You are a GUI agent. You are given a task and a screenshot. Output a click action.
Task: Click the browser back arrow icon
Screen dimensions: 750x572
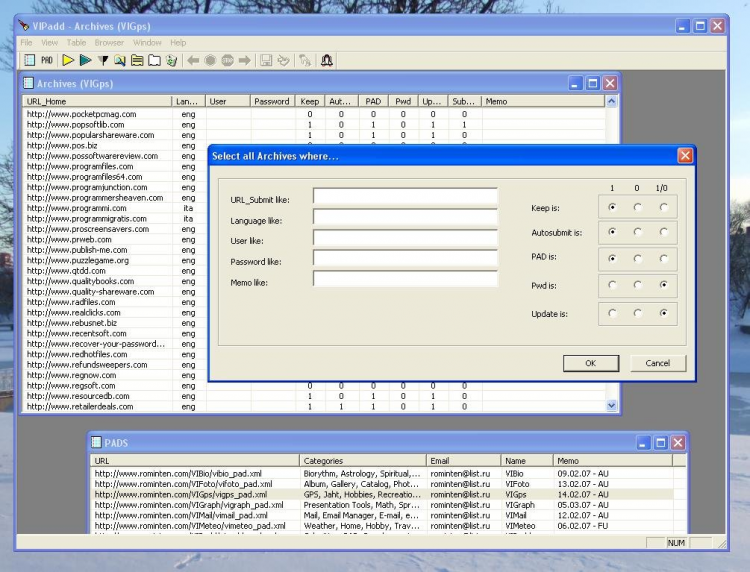pyautogui.click(x=193, y=60)
